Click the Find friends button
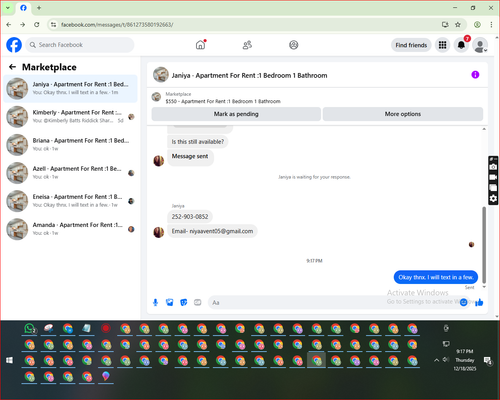This screenshot has width=500, height=400. 411,45
